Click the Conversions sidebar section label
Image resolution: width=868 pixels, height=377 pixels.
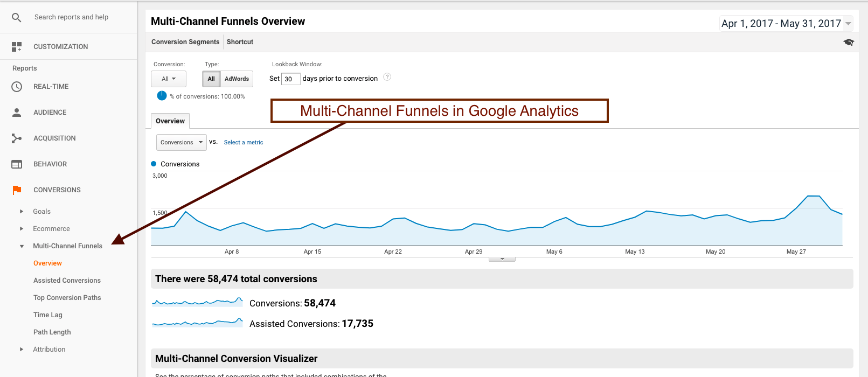57,190
